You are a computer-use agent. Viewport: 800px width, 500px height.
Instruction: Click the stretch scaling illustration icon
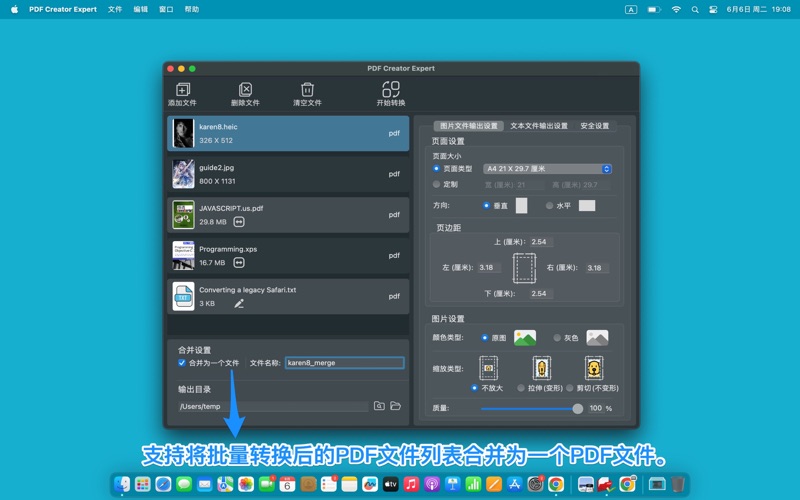[x=542, y=368]
